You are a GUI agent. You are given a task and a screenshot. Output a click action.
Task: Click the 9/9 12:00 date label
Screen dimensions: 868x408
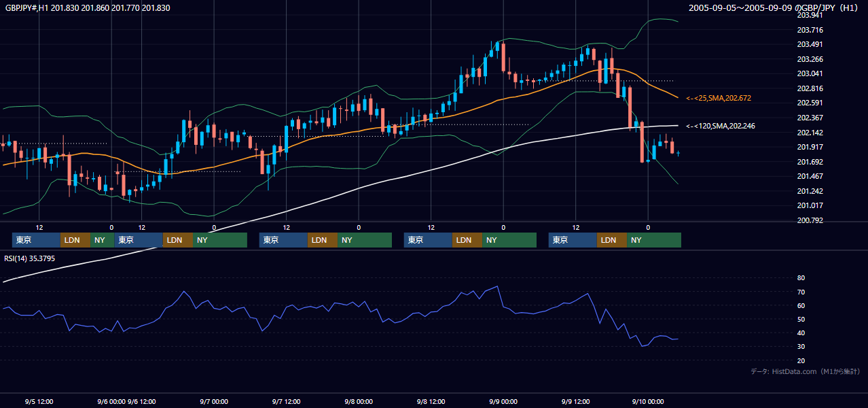[575, 401]
